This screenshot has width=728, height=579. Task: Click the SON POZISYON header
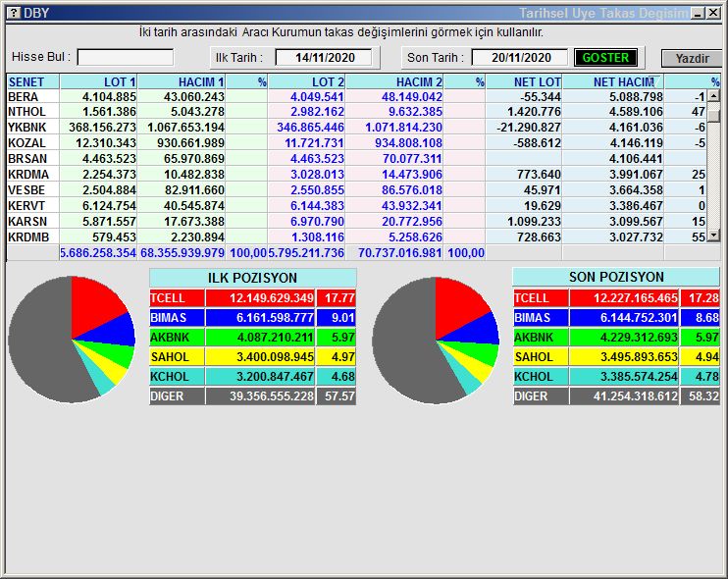[616, 277]
